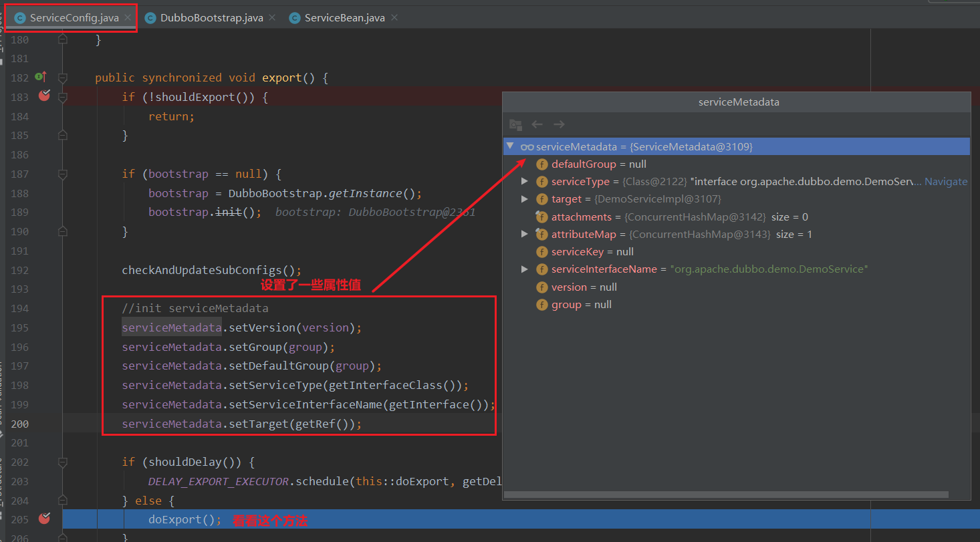The image size is (980, 542).
Task: Click the inline hint 'bootstrap: DubboBootstrap@2361'
Action: point(375,213)
